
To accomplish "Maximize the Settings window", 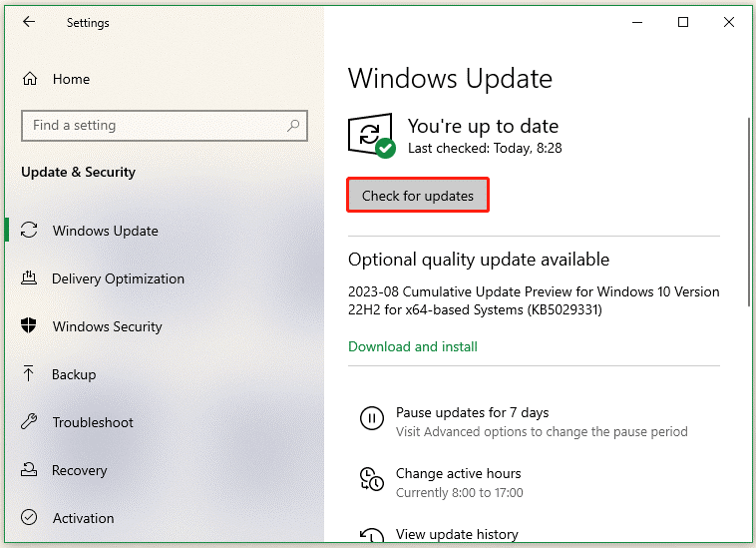I will click(683, 22).
